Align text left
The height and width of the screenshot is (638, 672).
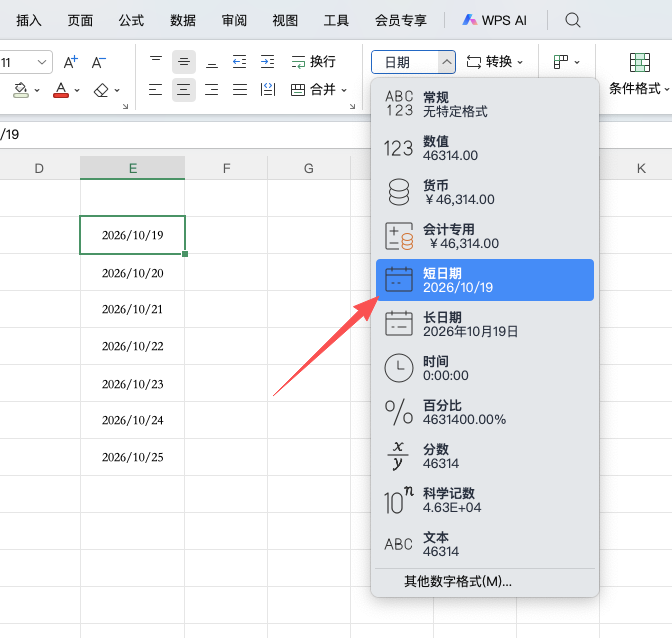(x=156, y=90)
